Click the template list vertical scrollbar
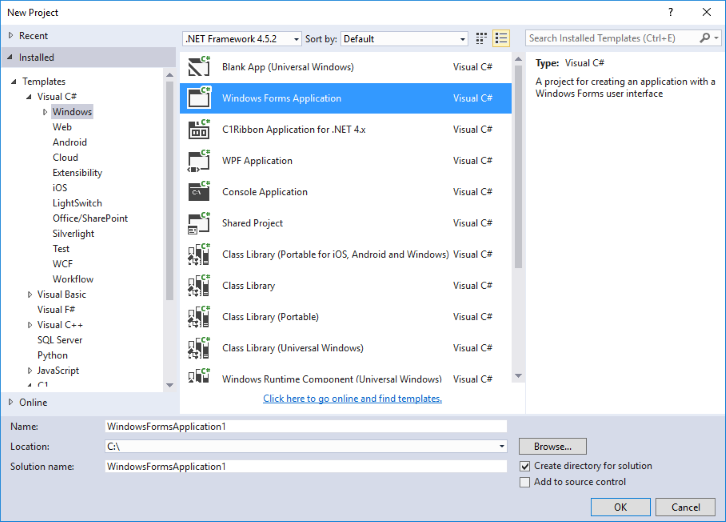This screenshot has width=726, height=522. [x=518, y=160]
